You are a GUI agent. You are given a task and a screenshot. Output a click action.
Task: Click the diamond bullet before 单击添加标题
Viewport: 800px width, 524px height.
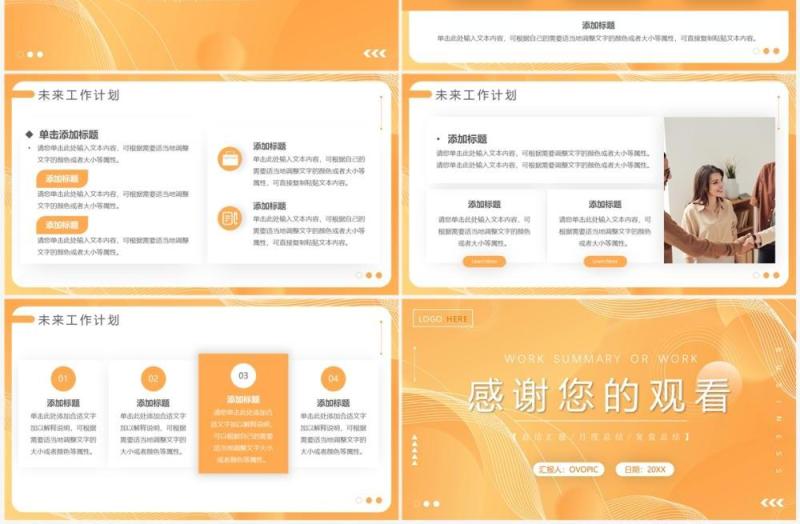(x=29, y=135)
